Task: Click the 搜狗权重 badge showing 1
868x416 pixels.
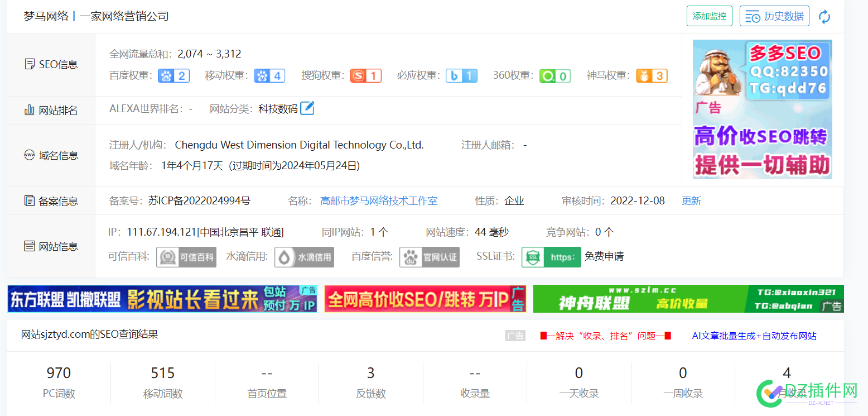Action: pos(366,75)
